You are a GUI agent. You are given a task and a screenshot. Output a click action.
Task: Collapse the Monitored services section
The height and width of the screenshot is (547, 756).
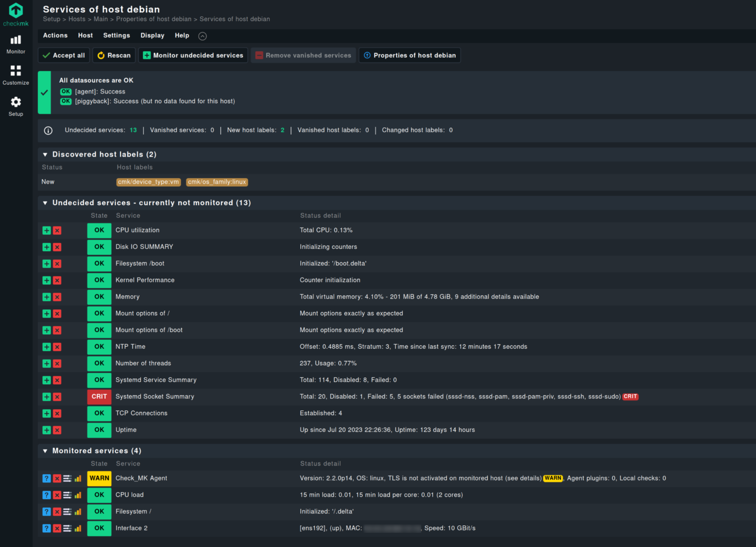45,451
